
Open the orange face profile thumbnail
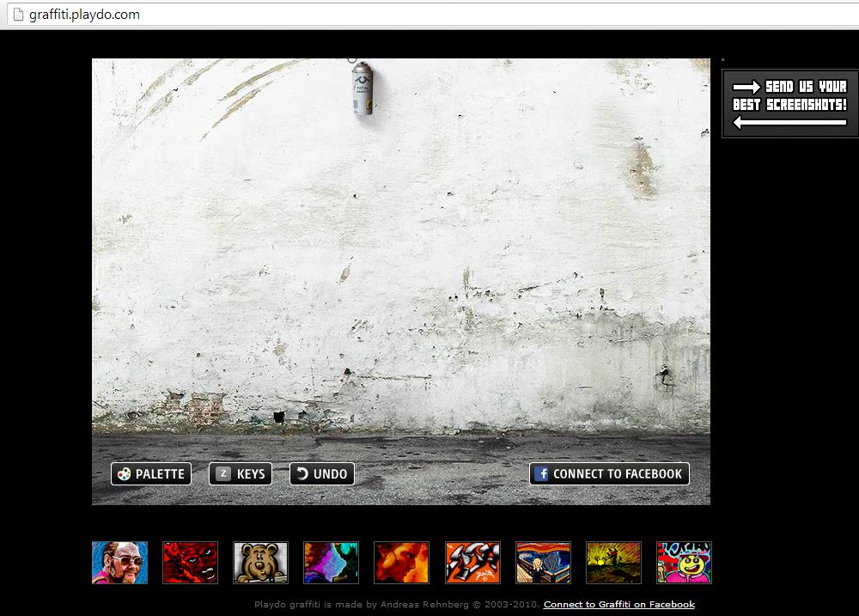click(401, 563)
